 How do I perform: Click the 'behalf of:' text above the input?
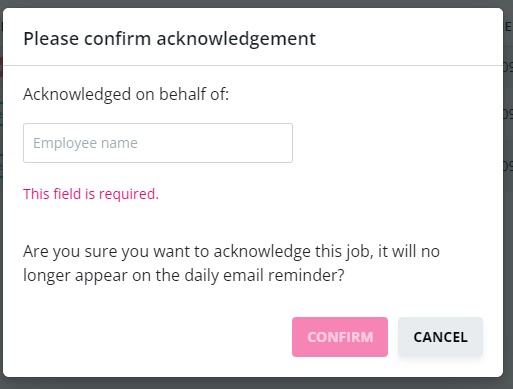pyautogui.click(x=194, y=94)
